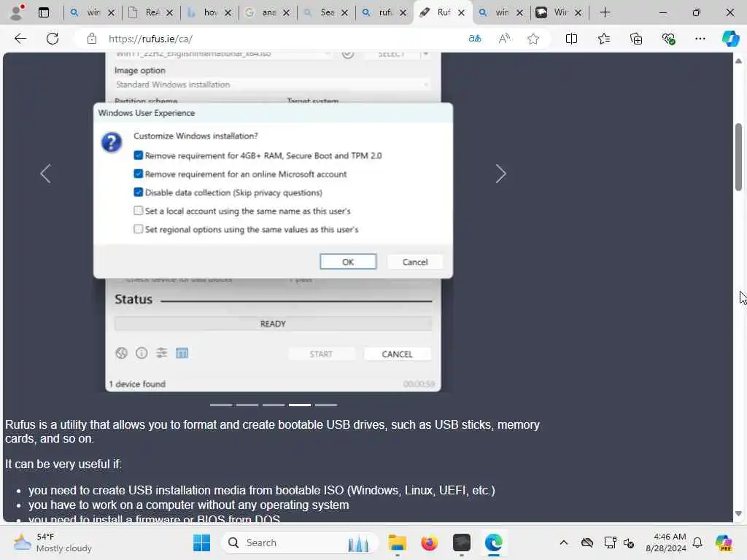Click OK in Windows User Experience dialog

(348, 262)
